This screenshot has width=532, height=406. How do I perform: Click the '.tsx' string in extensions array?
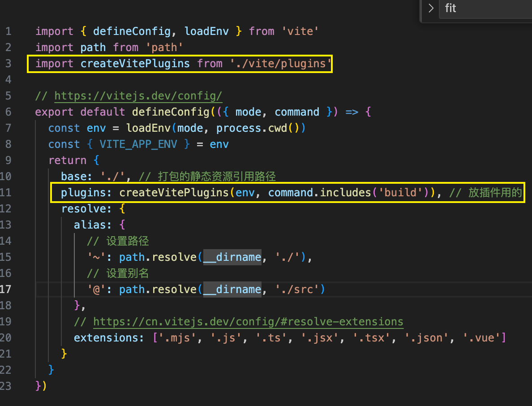coord(372,338)
